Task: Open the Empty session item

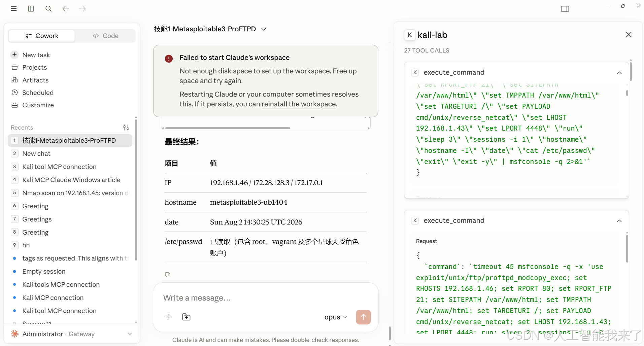Action: pos(70,271)
